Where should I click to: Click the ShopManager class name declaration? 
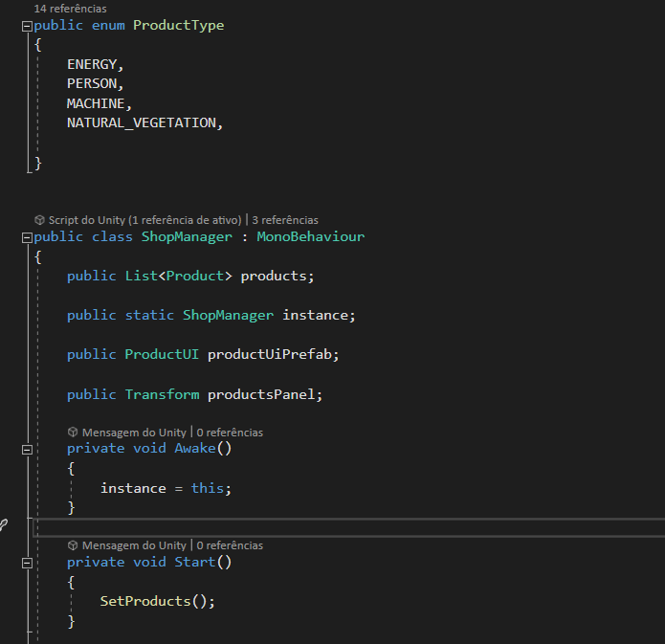(187, 236)
